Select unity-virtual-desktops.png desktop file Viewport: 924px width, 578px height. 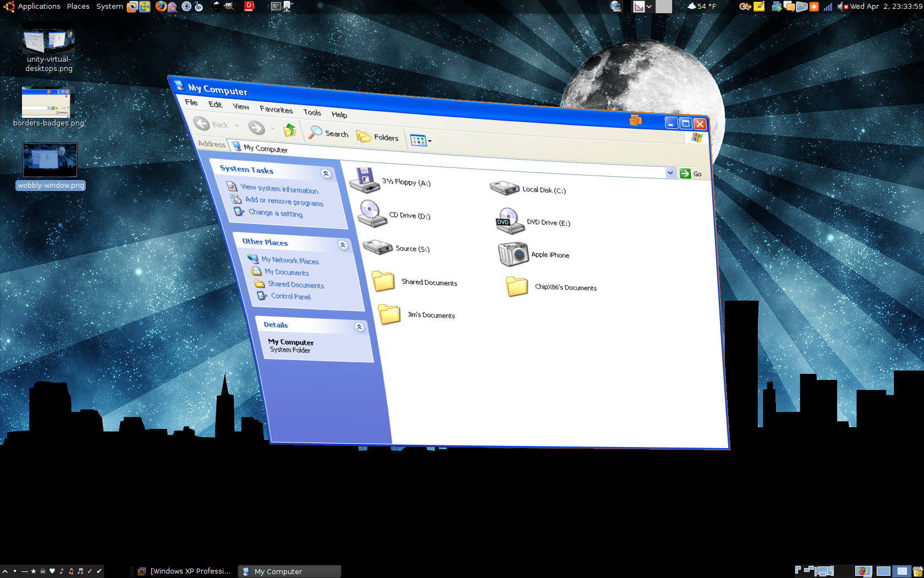point(48,48)
